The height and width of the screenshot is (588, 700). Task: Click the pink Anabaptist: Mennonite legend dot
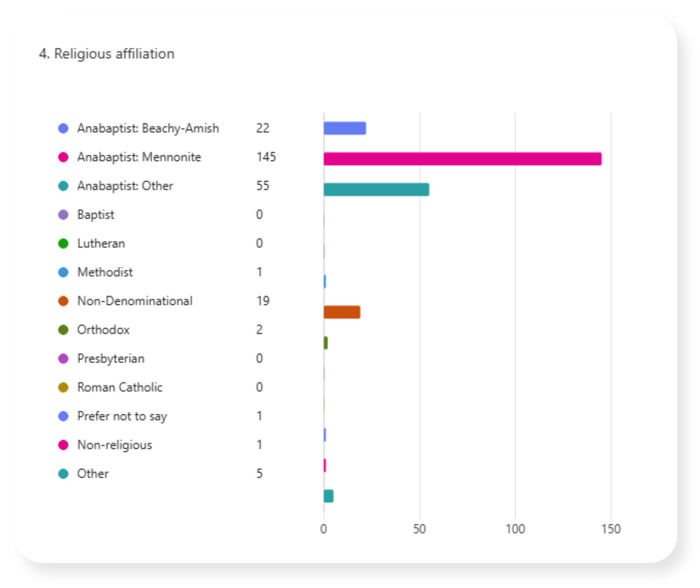click(63, 157)
